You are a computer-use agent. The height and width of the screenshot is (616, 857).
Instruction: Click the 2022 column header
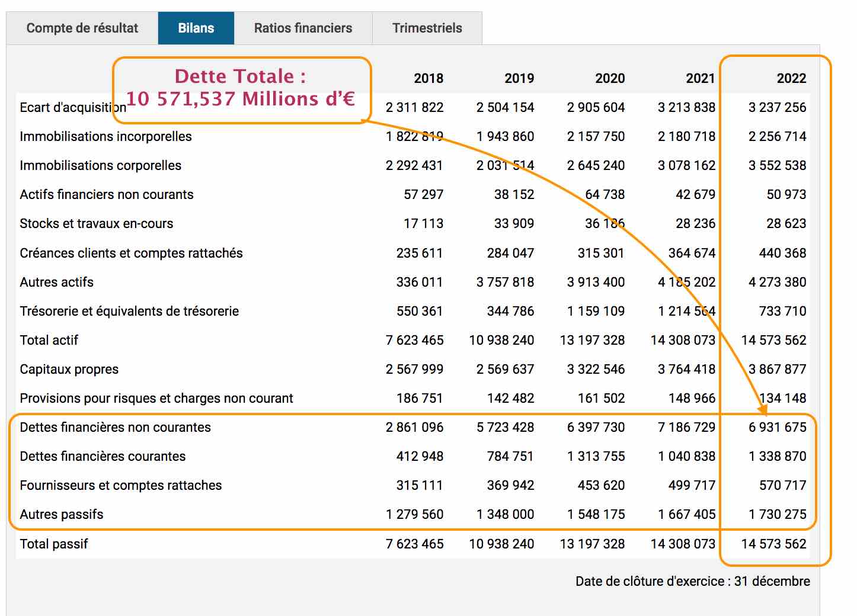point(791,78)
